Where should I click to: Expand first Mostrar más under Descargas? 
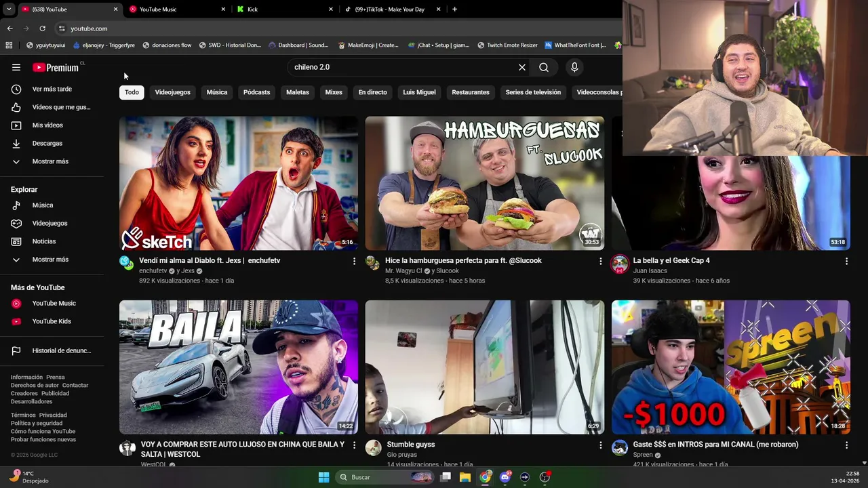point(52,161)
